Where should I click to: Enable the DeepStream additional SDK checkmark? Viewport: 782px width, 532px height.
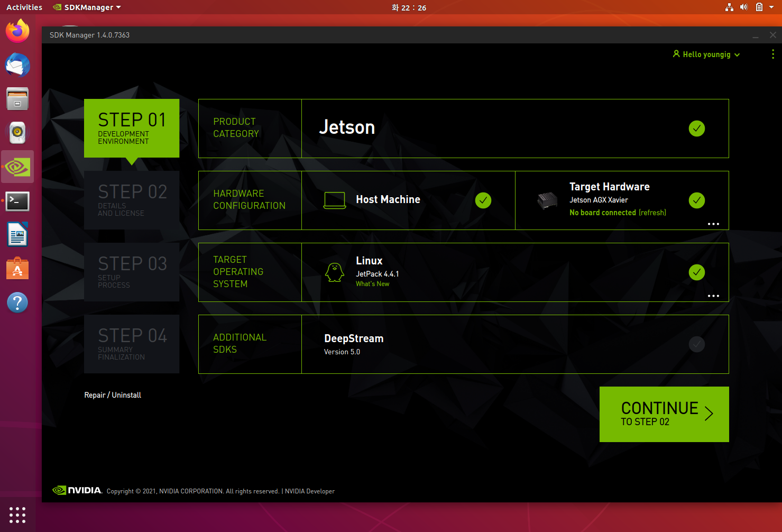pyautogui.click(x=697, y=344)
